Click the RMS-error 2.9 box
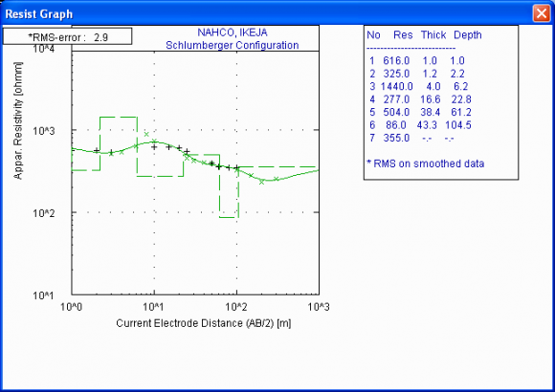The height and width of the screenshot is (392, 555). [67, 36]
